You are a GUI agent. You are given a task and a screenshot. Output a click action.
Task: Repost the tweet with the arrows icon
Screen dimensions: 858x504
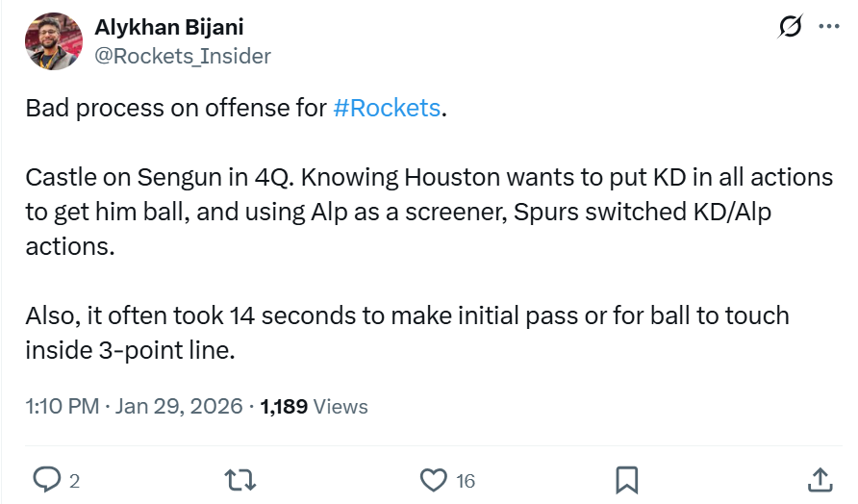[237, 479]
